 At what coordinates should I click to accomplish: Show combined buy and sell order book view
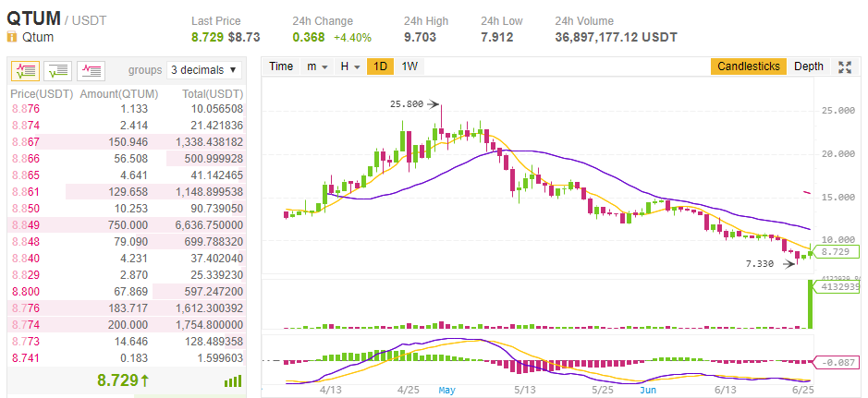click(x=27, y=69)
